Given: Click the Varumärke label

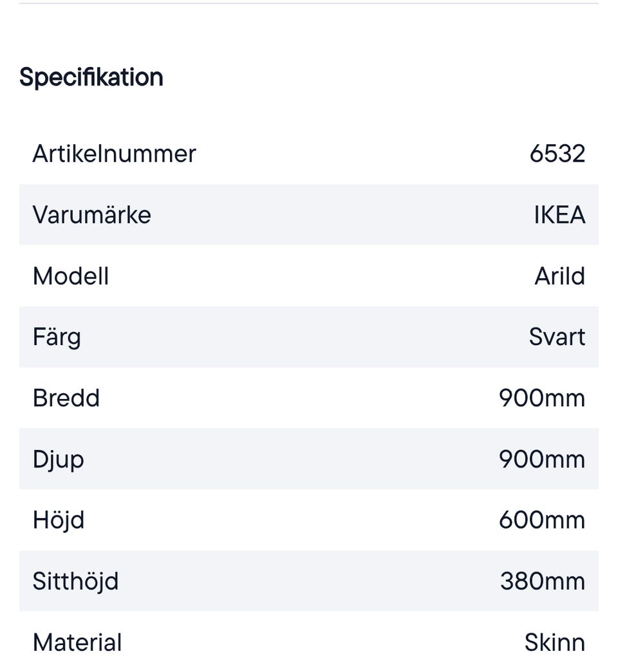Looking at the screenshot, I should pyautogui.click(x=91, y=215).
